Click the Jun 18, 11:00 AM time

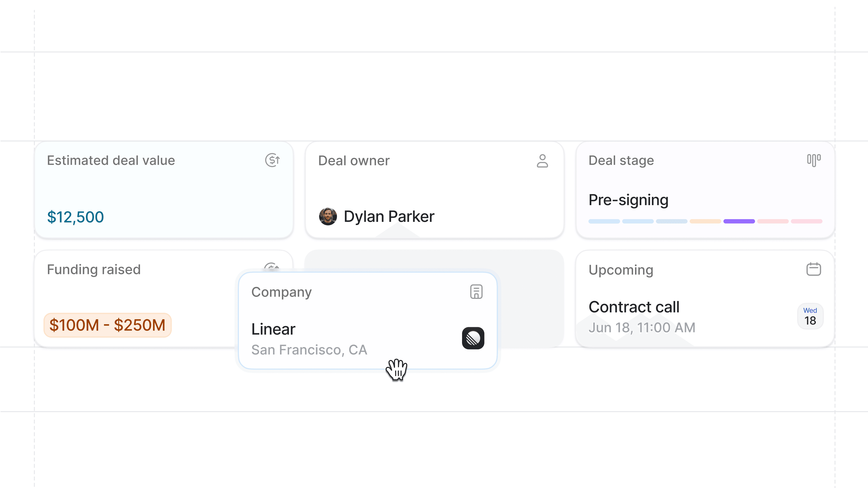pos(642,328)
